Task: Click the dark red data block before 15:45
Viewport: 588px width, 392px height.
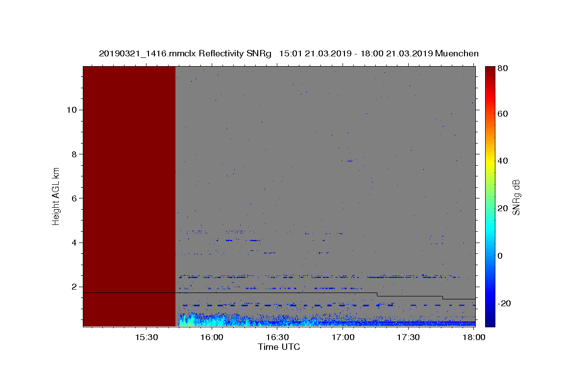Action: point(129,196)
